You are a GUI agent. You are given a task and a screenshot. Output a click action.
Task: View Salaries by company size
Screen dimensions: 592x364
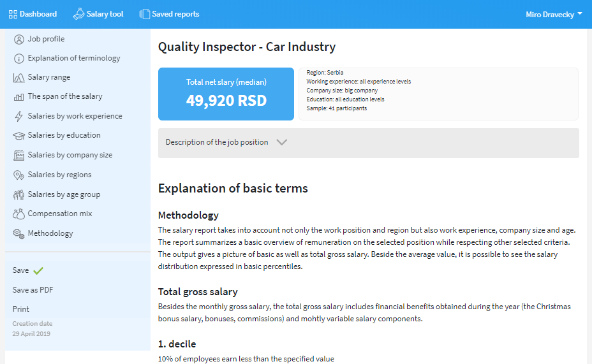[x=70, y=155]
